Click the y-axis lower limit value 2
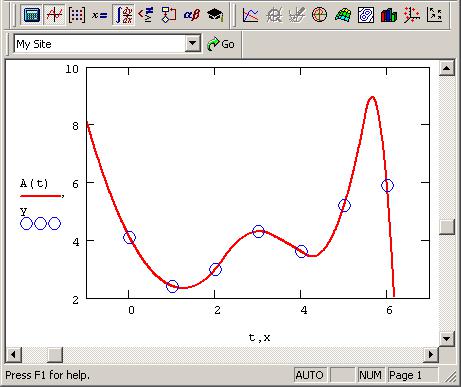Viewport: 461px width, 387px height. [x=76, y=300]
